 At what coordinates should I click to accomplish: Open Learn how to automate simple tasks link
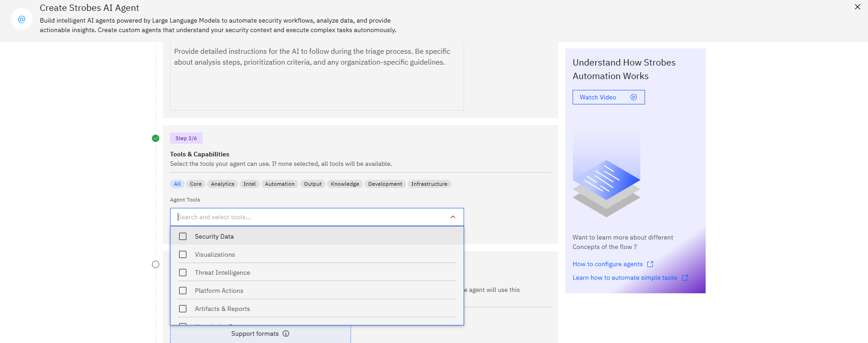click(625, 277)
